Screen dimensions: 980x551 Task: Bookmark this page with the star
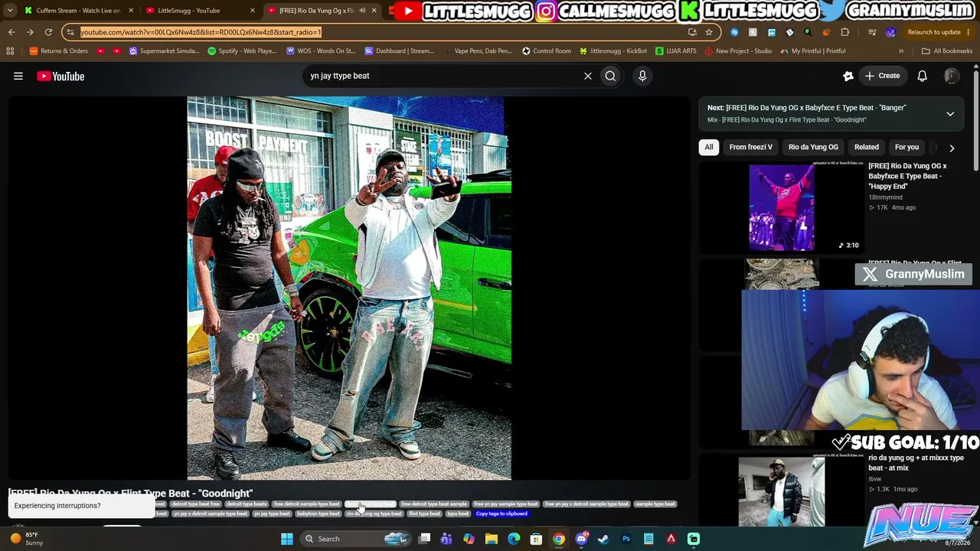pos(709,32)
